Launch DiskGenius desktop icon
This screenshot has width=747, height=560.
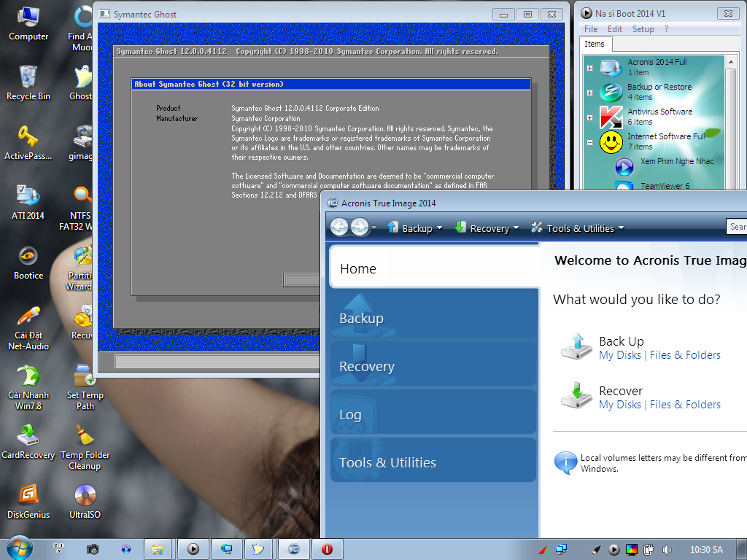point(28,501)
